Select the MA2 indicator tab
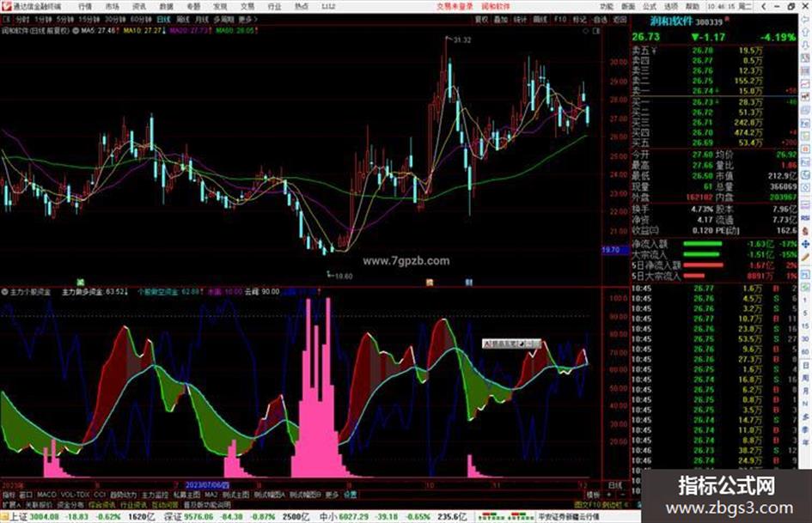812x523 pixels. pos(211,495)
